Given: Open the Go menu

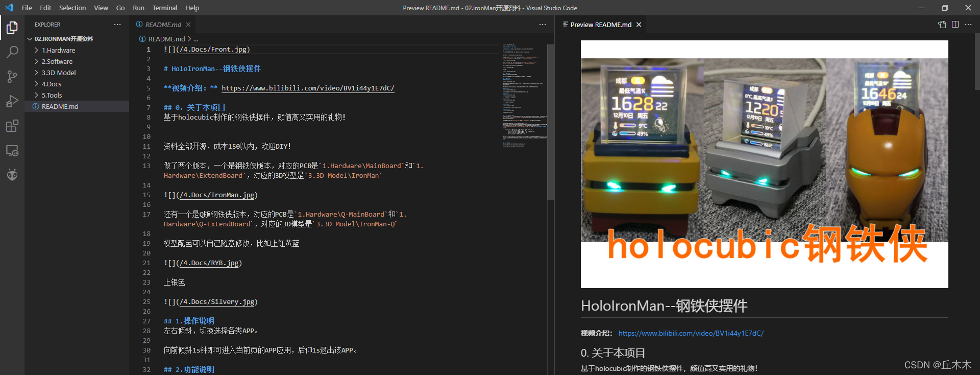Looking at the screenshot, I should (x=120, y=8).
